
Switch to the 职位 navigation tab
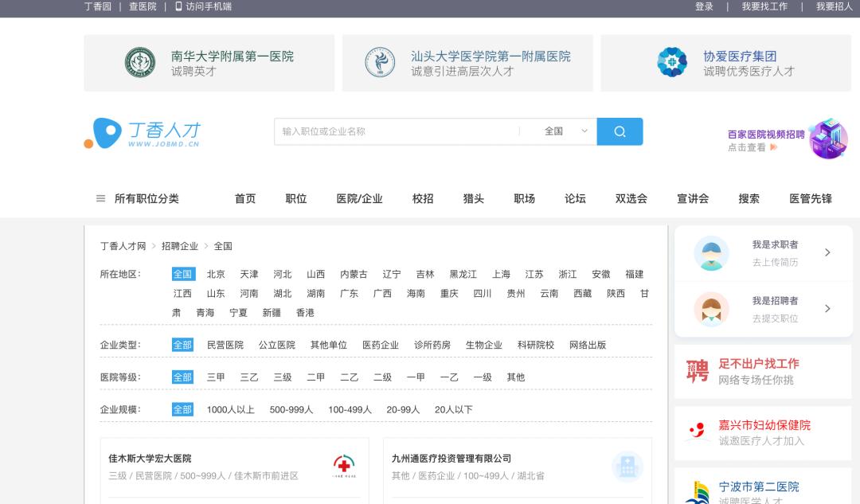295,198
